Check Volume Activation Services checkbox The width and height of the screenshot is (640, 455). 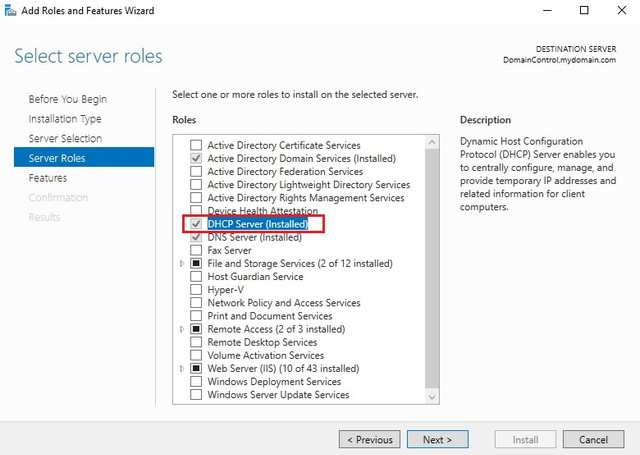(x=196, y=355)
